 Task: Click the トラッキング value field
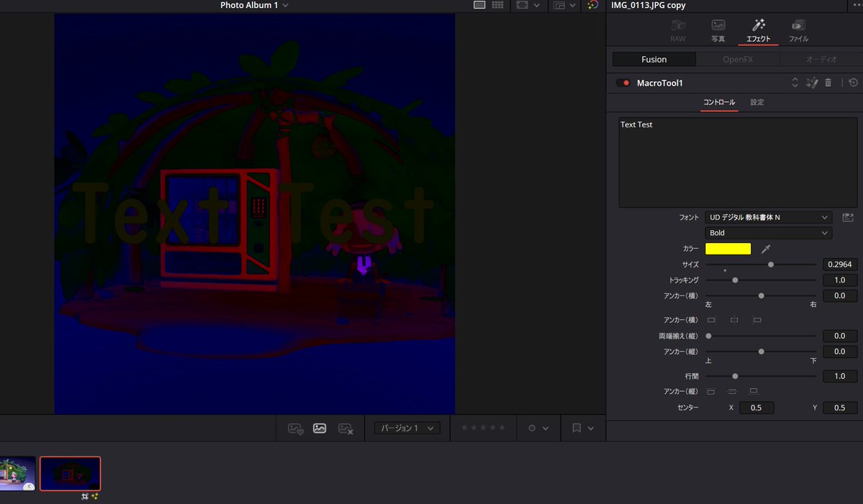[x=840, y=280]
